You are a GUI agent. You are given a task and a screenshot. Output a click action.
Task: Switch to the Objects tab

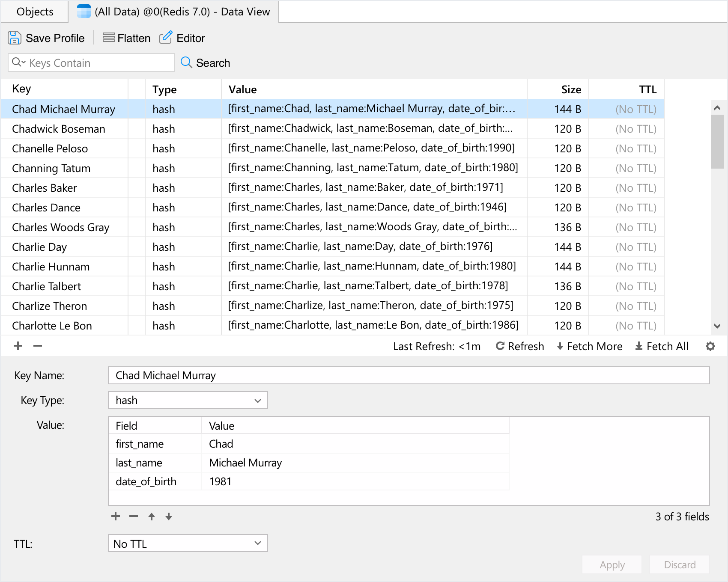point(35,12)
